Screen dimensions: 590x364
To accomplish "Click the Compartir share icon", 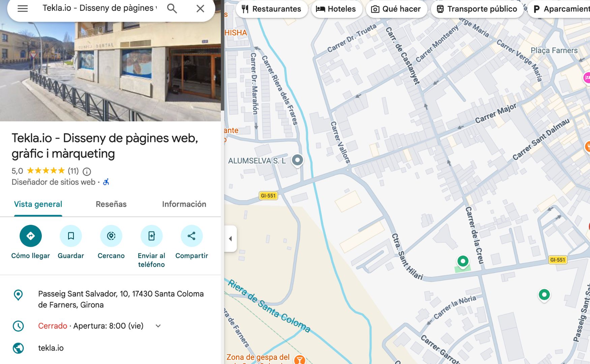I will pos(191,236).
